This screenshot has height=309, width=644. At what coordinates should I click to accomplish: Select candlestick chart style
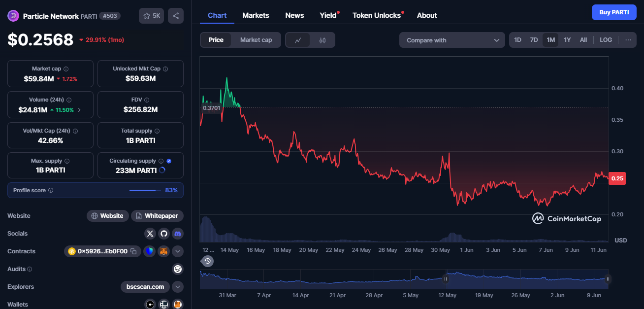click(x=322, y=40)
